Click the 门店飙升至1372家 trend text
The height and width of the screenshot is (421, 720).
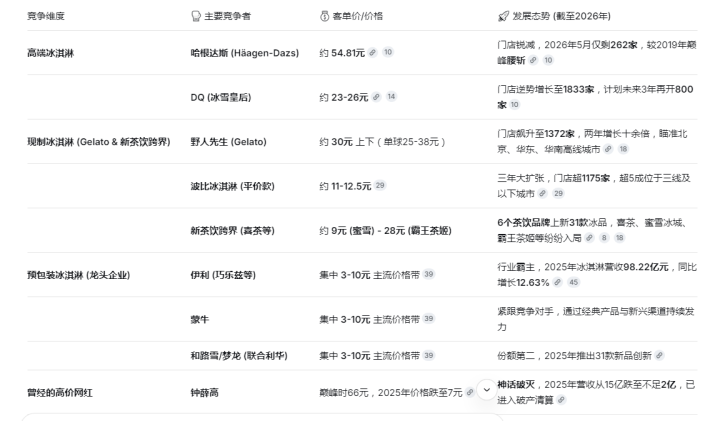(592, 141)
